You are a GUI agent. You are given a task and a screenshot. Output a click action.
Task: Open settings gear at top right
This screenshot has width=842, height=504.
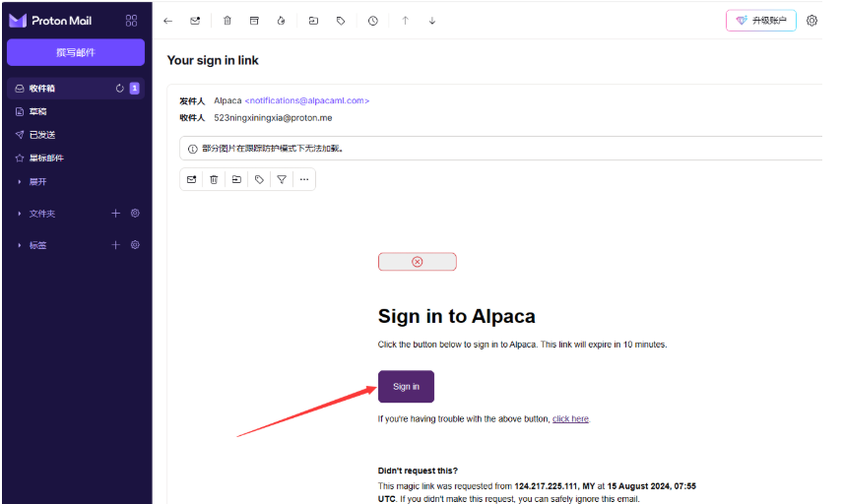811,21
